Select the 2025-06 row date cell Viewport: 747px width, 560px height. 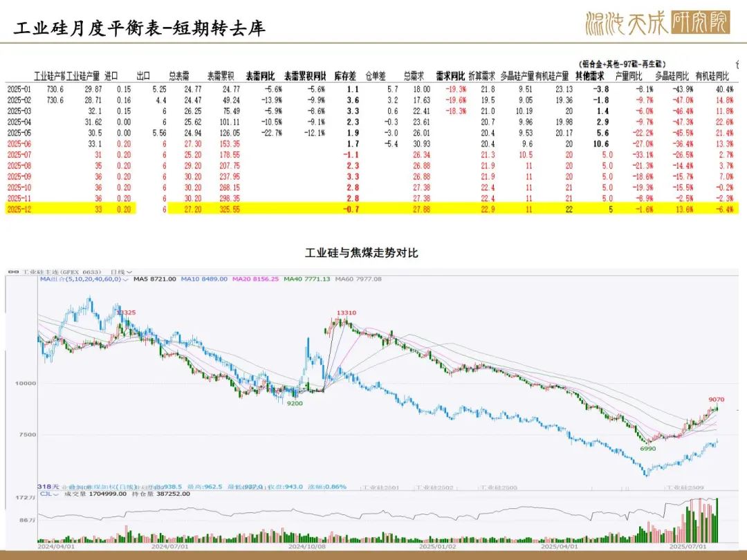coord(19,144)
